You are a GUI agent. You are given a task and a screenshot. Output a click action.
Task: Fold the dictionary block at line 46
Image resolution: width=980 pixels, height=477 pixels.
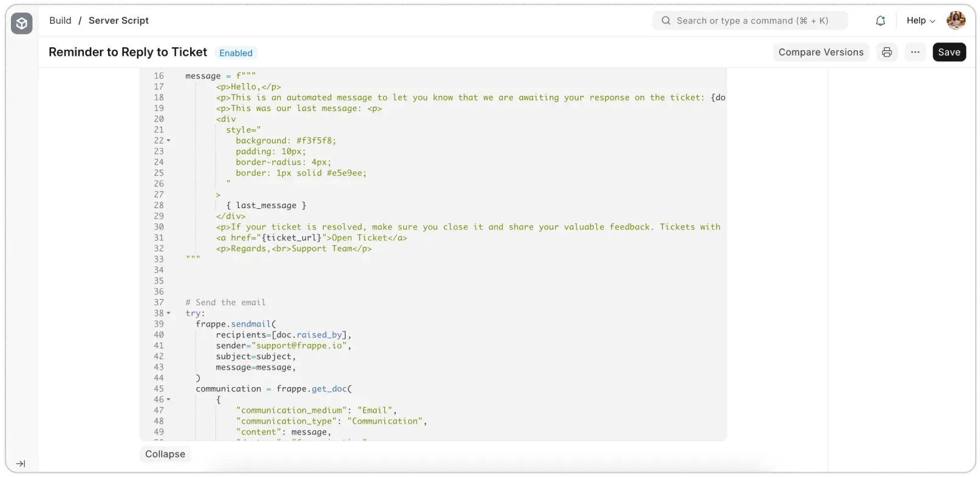tap(169, 400)
